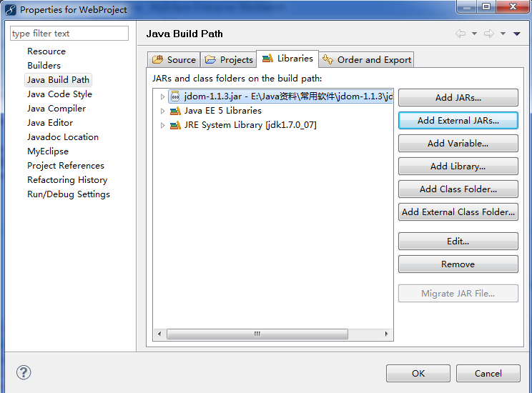Click the Java EE 5 Libraries icon
The width and height of the screenshot is (532, 393).
coord(175,111)
